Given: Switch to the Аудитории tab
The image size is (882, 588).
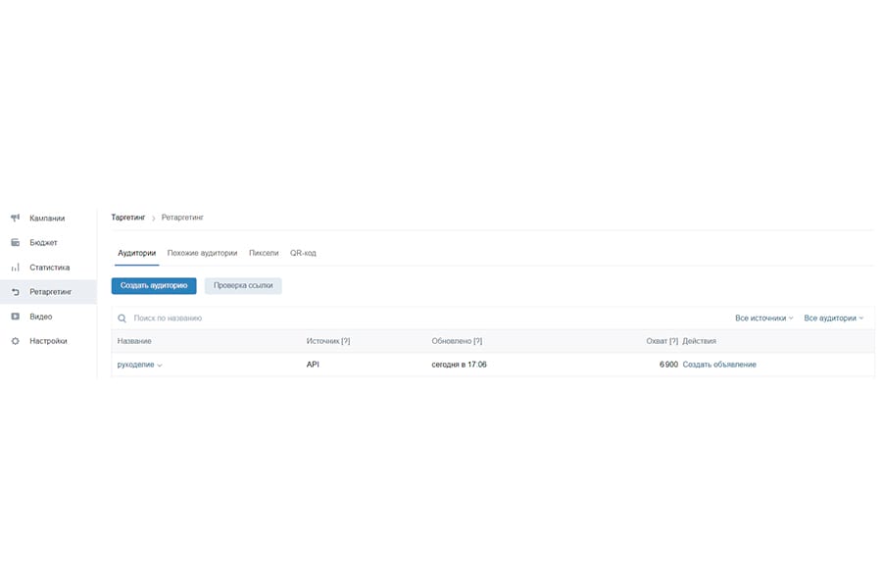Looking at the screenshot, I should [136, 253].
